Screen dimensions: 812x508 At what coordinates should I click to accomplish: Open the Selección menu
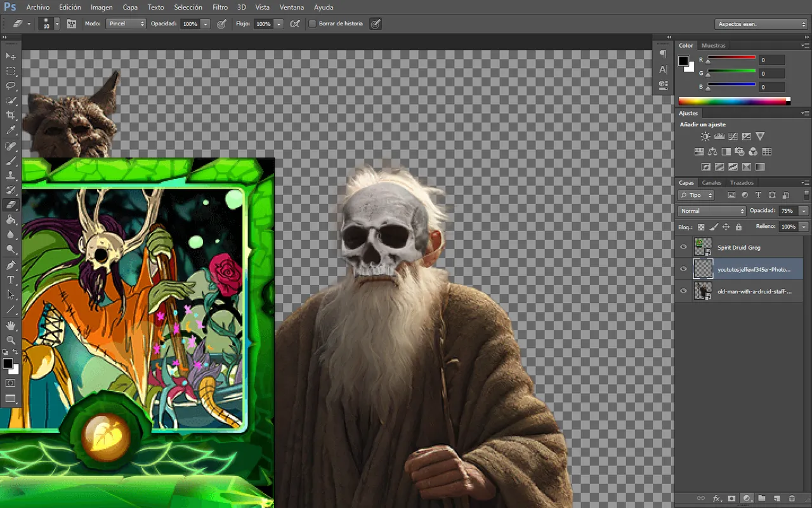188,8
